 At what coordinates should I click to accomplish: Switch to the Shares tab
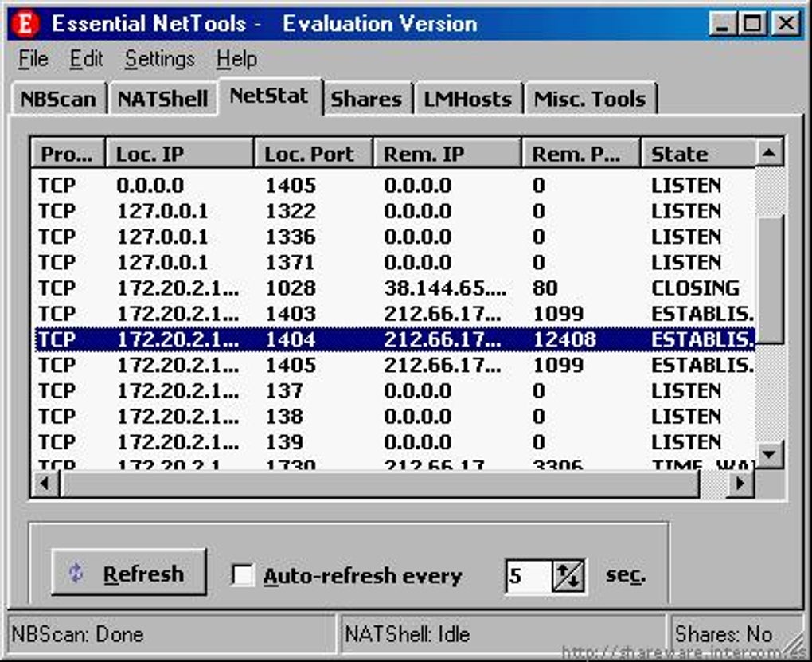[366, 98]
